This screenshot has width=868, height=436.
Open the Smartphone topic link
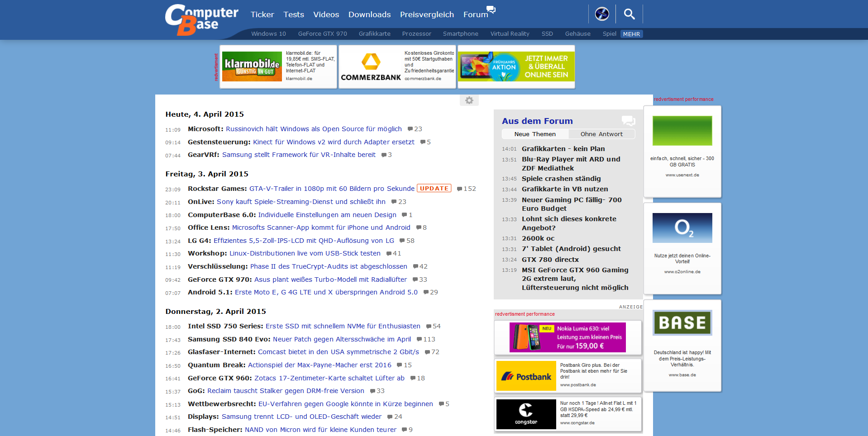point(460,33)
